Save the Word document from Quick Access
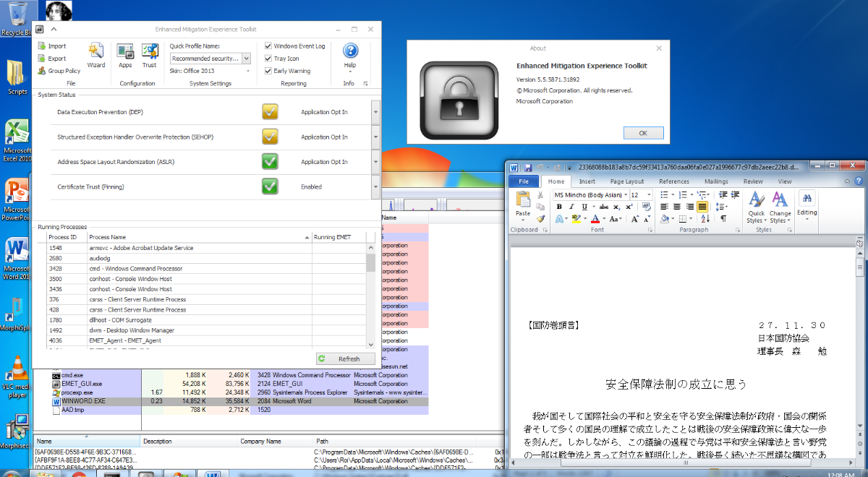 (529, 167)
